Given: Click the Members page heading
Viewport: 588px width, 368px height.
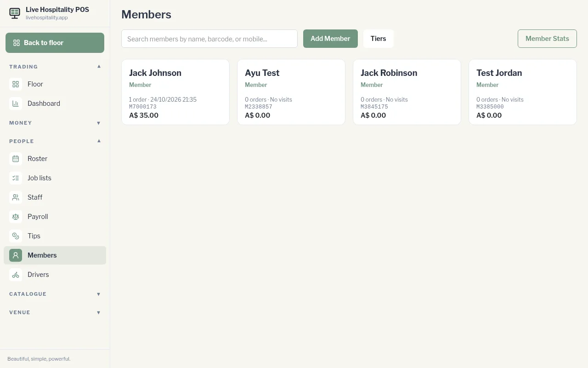Looking at the screenshot, I should pos(146,15).
